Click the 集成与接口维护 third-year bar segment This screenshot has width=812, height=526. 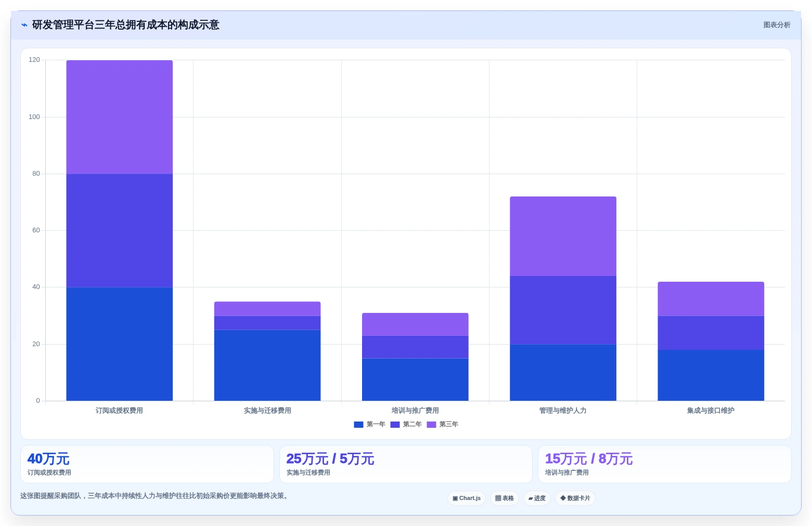pyautogui.click(x=711, y=299)
